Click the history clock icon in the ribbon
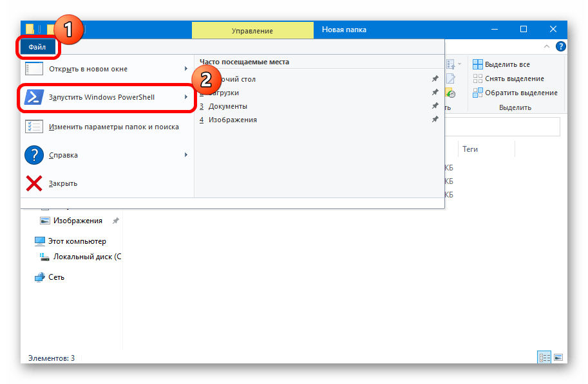Viewport: 588px width, 384px height. pos(450,93)
